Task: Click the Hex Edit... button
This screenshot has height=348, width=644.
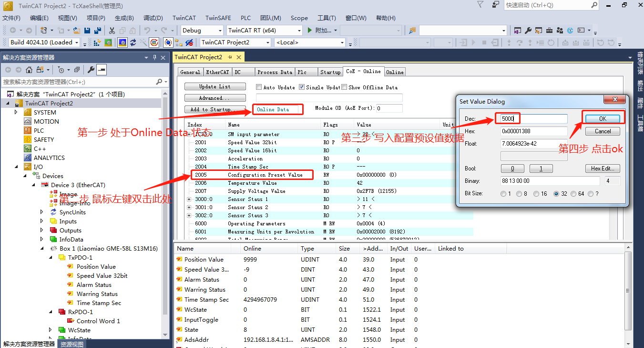Action: 603,169
